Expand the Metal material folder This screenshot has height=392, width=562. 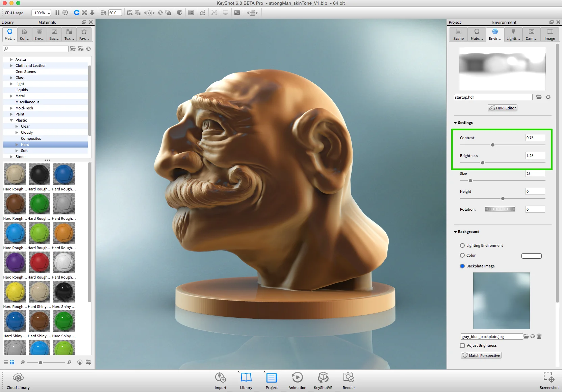click(11, 96)
